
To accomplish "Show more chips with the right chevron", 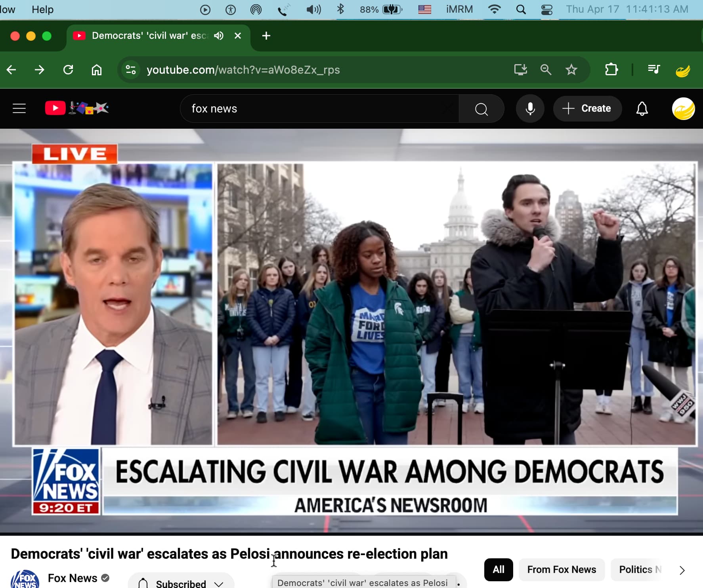I will [682, 570].
